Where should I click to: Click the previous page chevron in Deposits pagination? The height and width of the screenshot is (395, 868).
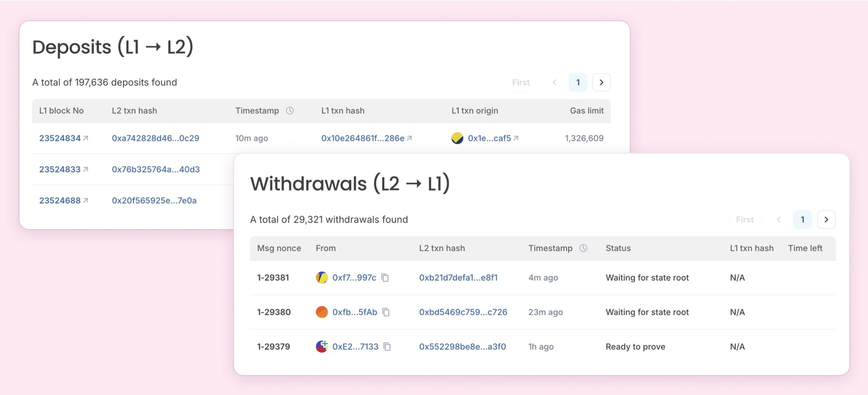coord(554,82)
